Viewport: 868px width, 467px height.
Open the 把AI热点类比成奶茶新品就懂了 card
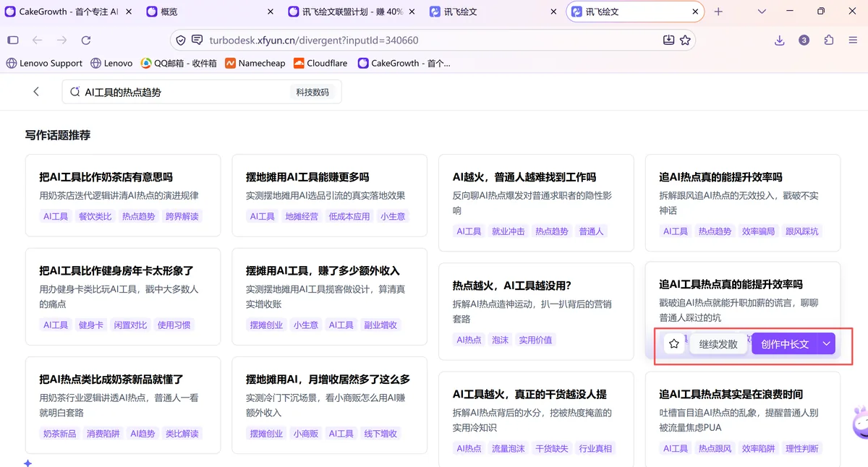click(x=123, y=405)
